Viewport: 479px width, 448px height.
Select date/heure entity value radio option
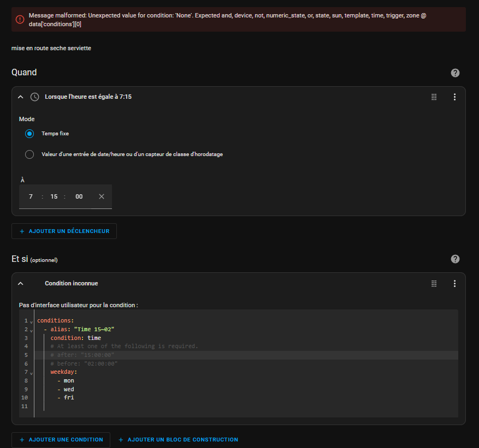29,154
